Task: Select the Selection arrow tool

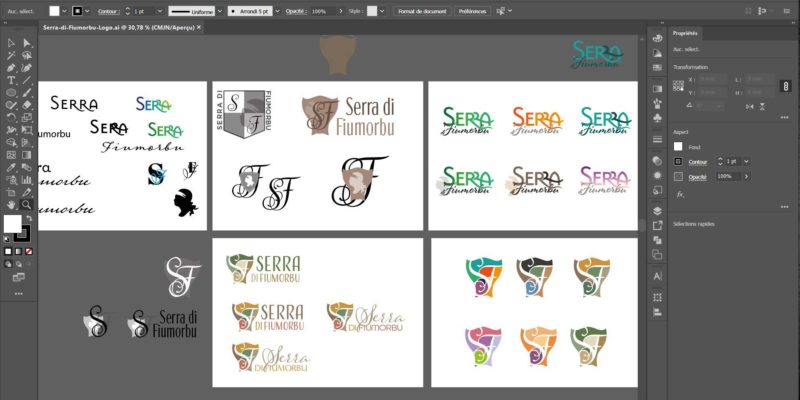Action: pyautogui.click(x=10, y=43)
